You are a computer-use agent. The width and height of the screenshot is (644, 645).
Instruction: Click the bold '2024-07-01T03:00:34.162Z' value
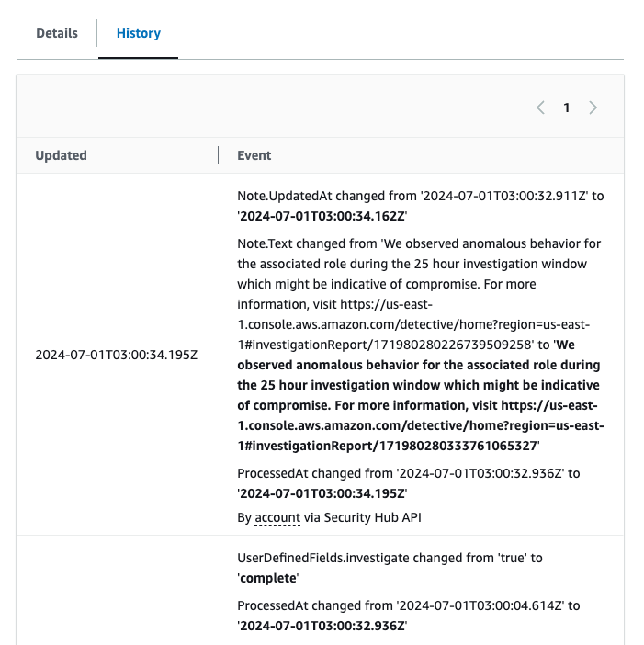(323, 216)
